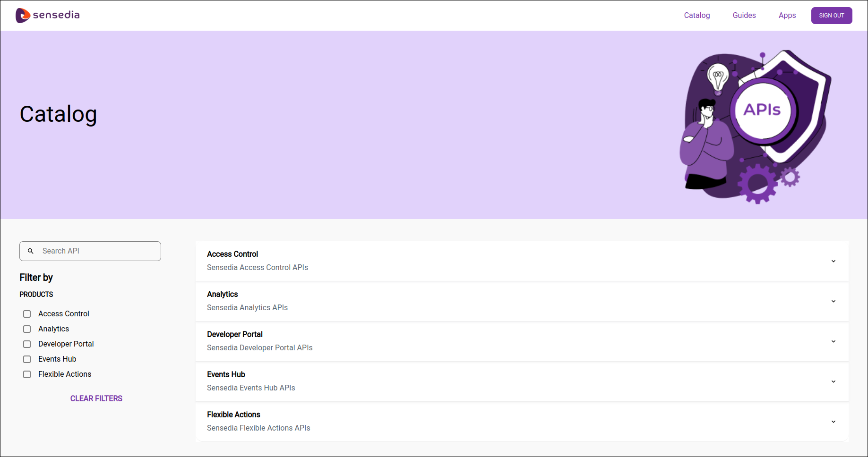Enable the Analytics filter checkbox
The height and width of the screenshot is (457, 868).
click(27, 329)
